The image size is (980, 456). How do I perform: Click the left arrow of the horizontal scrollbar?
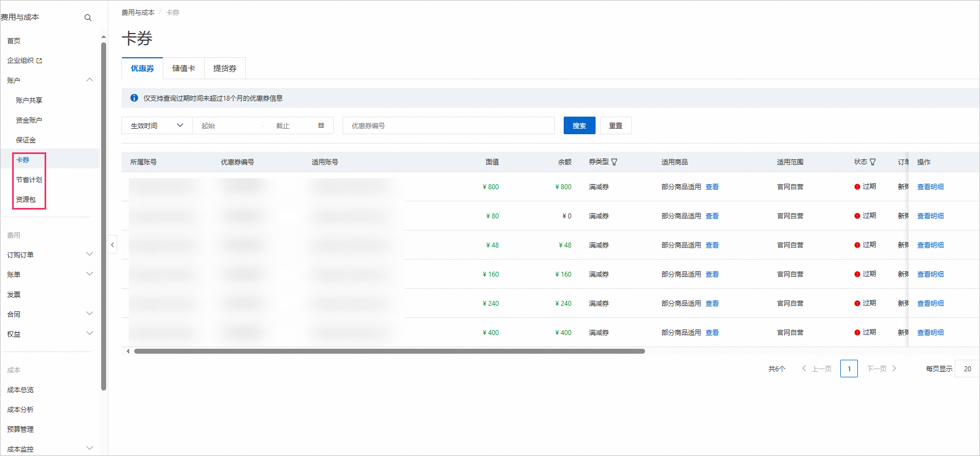tap(128, 351)
